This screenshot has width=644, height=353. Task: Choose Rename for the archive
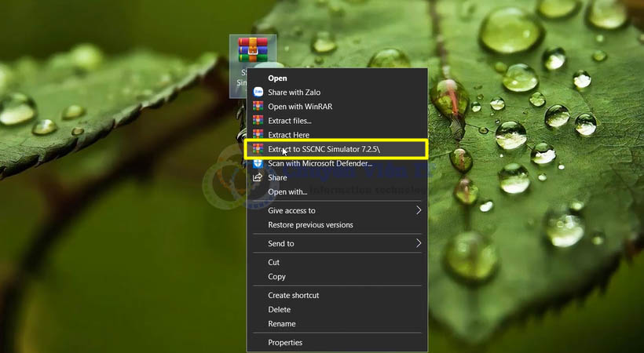tap(282, 324)
